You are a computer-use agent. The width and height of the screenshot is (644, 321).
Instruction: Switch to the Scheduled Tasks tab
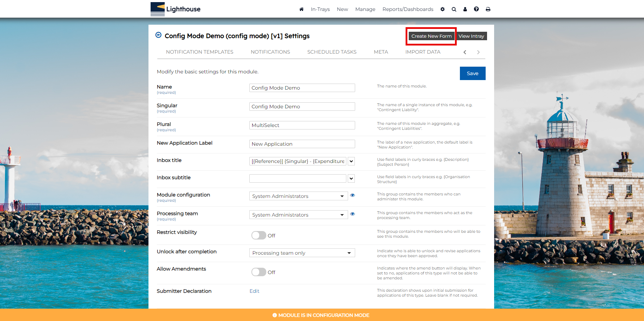click(x=332, y=52)
